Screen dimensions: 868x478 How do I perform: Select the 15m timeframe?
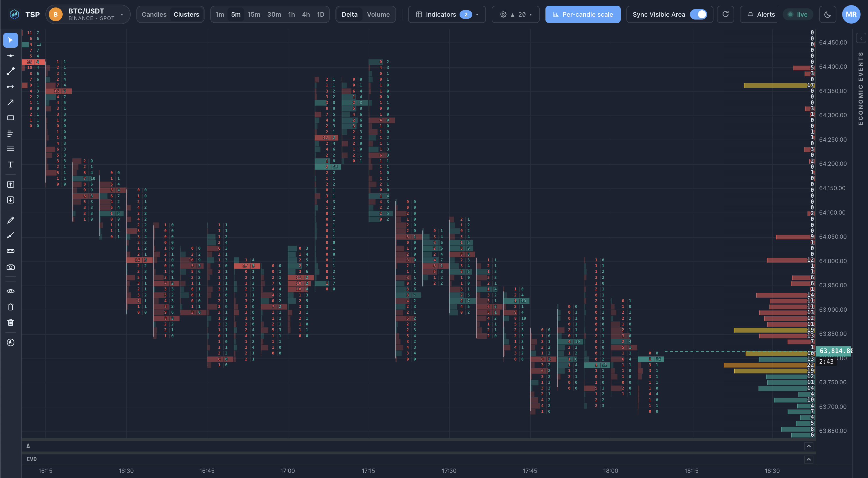(254, 14)
